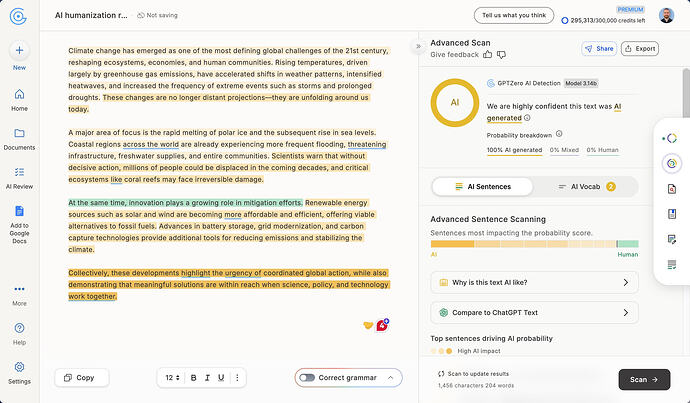Toggle italic formatting

[x=207, y=377]
